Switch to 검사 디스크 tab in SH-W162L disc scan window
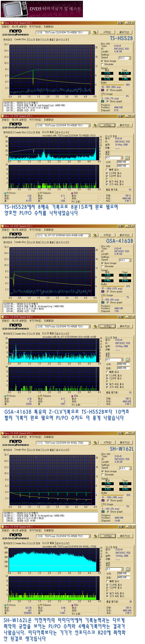 point(62,543)
